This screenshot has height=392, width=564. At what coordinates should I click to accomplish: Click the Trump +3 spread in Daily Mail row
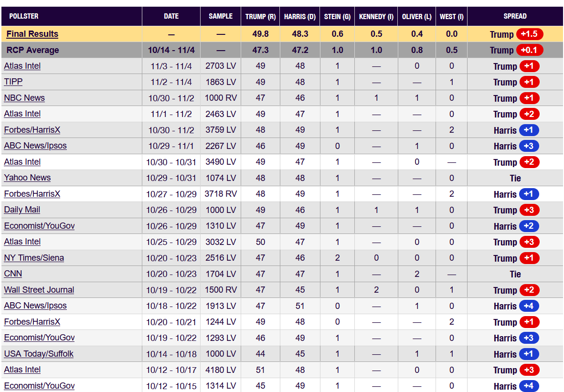[x=516, y=210]
